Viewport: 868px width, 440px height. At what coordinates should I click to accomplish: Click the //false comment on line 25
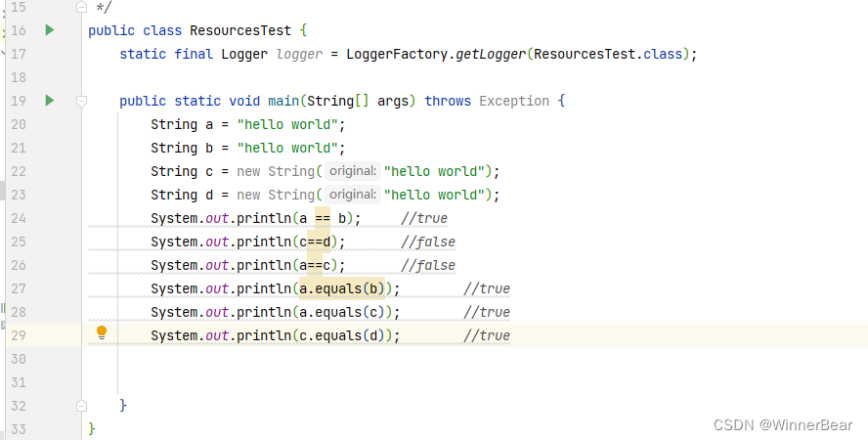pyautogui.click(x=428, y=242)
